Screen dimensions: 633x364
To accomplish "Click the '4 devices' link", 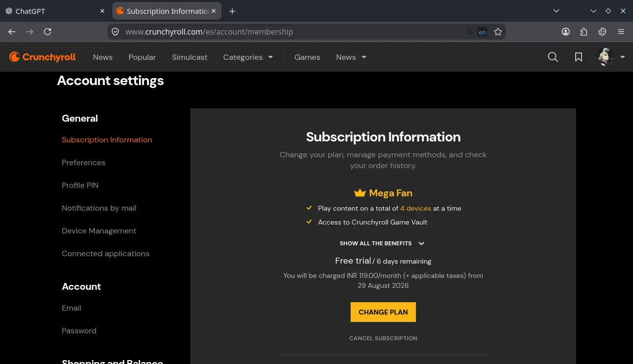I will [415, 209].
